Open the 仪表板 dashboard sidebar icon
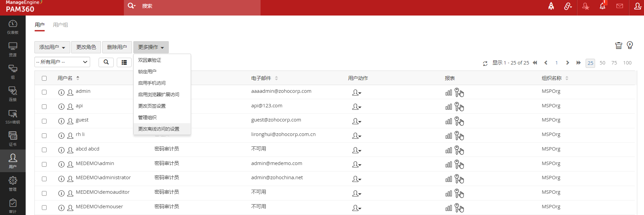Image resolution: width=644 pixels, height=215 pixels. [12, 27]
